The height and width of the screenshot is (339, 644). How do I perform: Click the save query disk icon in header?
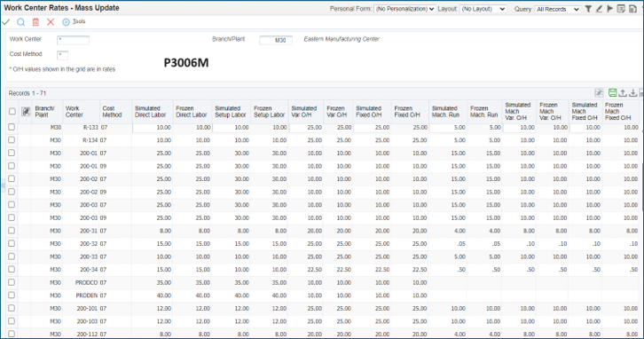(x=632, y=9)
